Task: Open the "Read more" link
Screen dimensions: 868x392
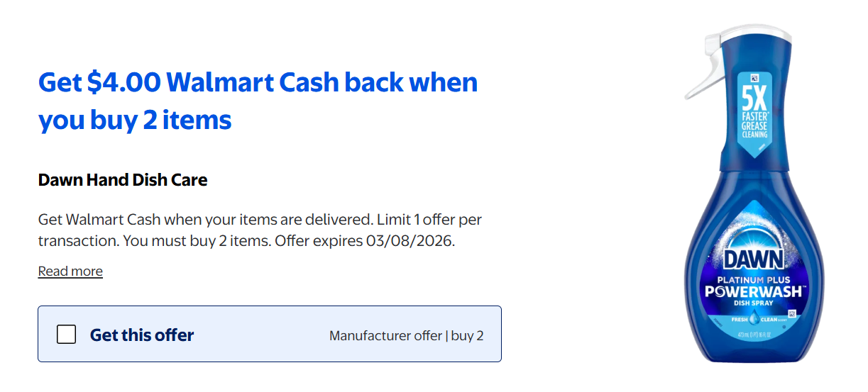Action: 70,271
